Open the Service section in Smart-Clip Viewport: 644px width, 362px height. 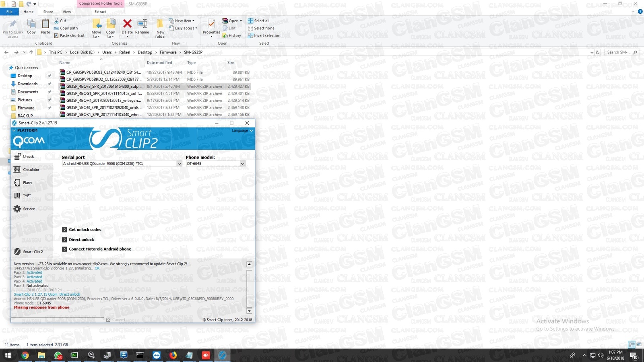click(25, 209)
